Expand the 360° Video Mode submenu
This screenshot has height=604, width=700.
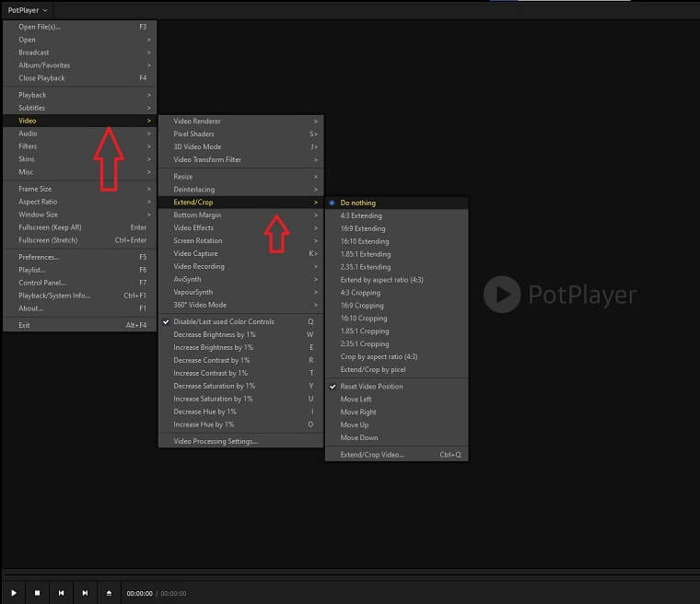240,305
